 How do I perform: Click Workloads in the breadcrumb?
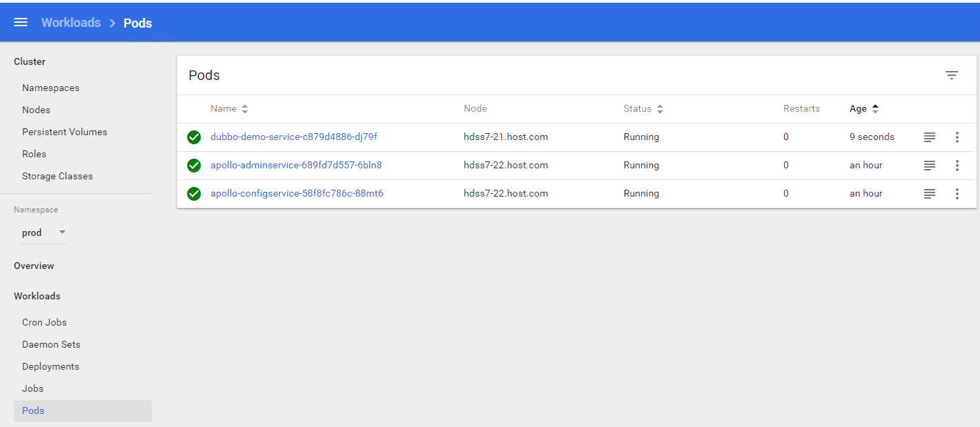click(x=71, y=23)
